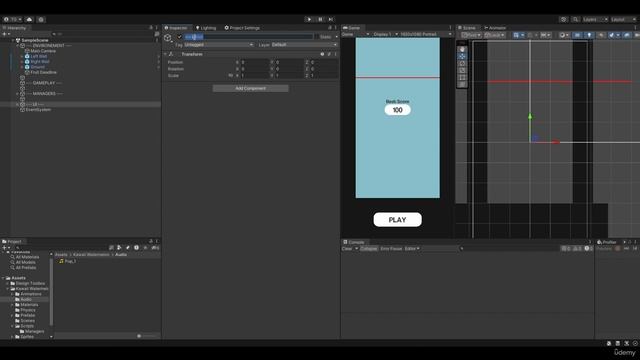Toggle hidden packages visibility in Project panel
The height and width of the screenshot is (360, 640).
tap(155, 248)
